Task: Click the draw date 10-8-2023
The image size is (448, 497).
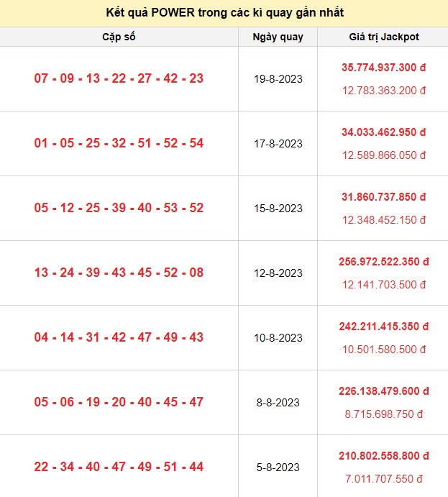Action: click(x=278, y=338)
